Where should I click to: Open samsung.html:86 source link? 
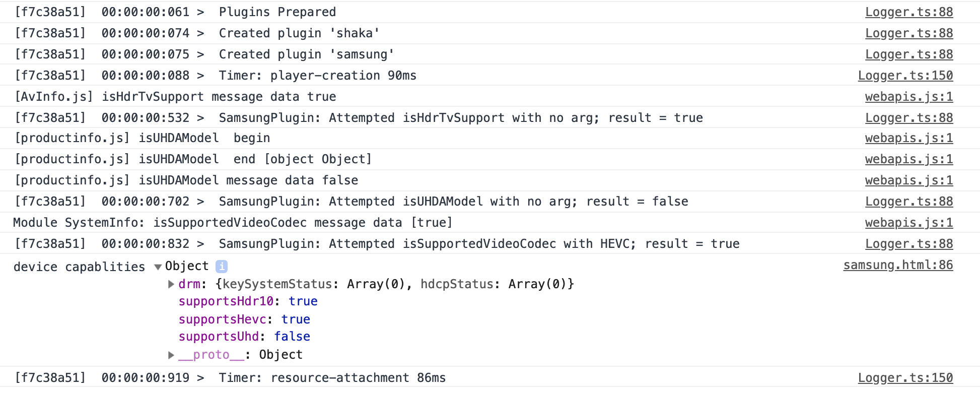coord(898,265)
